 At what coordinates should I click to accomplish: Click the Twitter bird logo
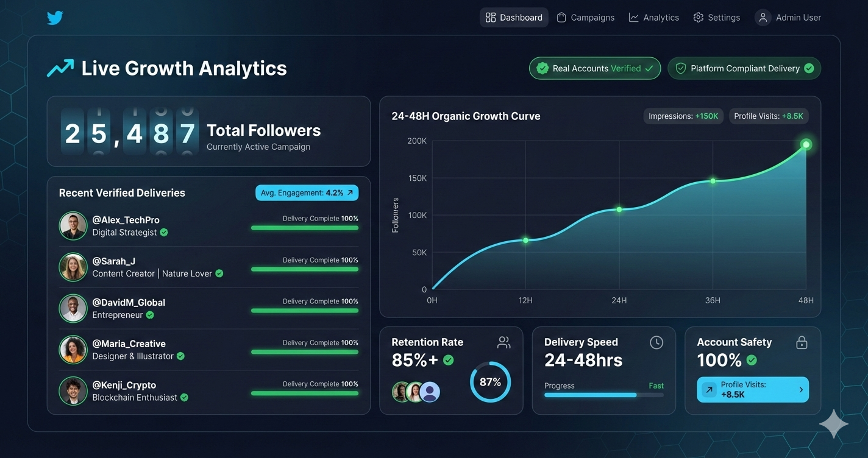[55, 18]
